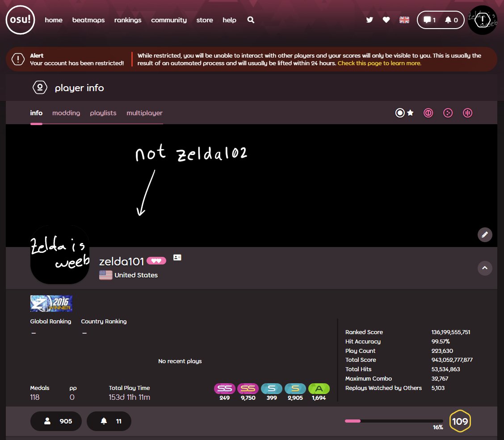Click the osu! logo

point(20,20)
